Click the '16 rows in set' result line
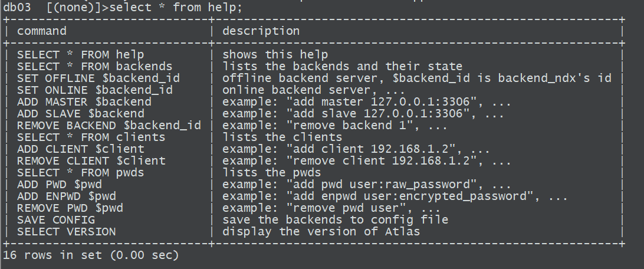 click(x=91, y=255)
